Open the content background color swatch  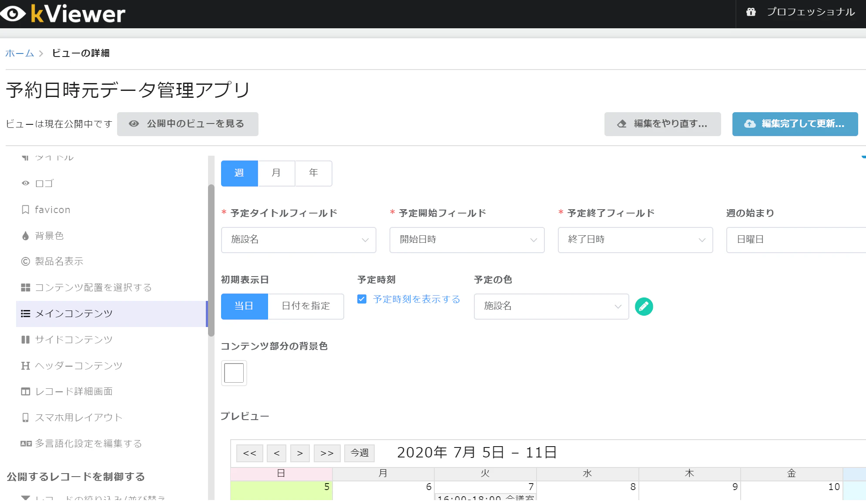(234, 373)
